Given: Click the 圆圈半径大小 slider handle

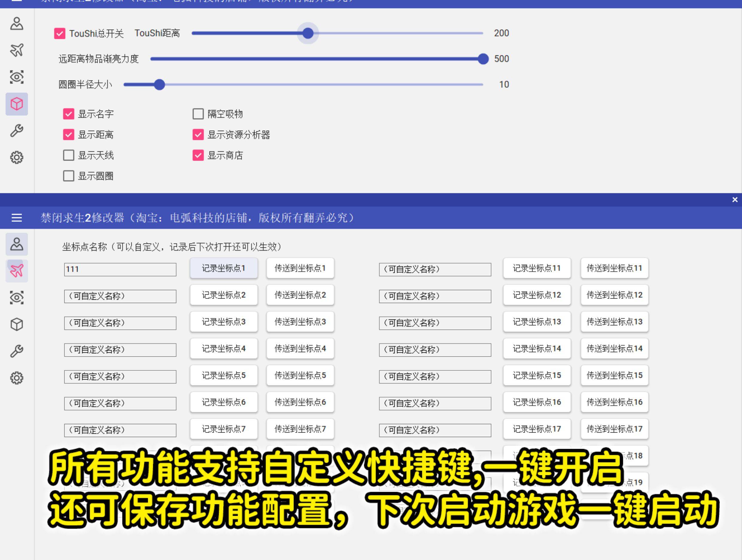Looking at the screenshot, I should [x=160, y=84].
